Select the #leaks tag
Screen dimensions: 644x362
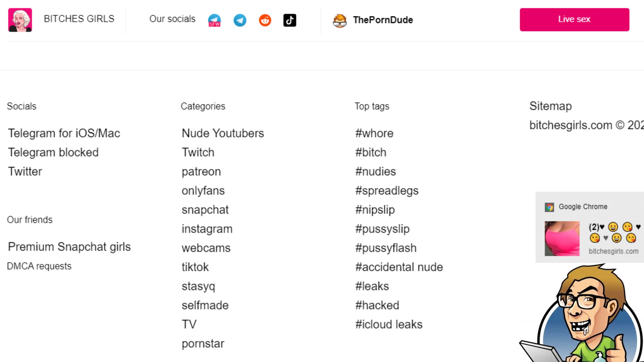372,286
